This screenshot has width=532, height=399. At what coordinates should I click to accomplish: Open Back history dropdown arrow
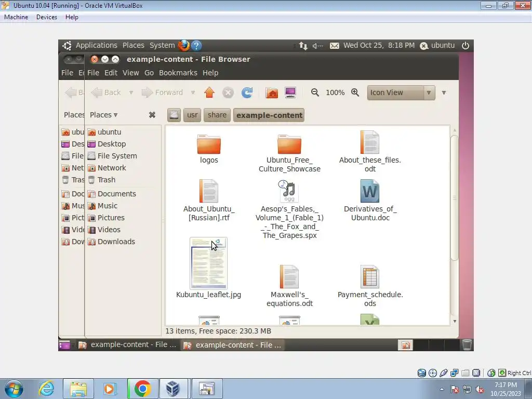131,92
